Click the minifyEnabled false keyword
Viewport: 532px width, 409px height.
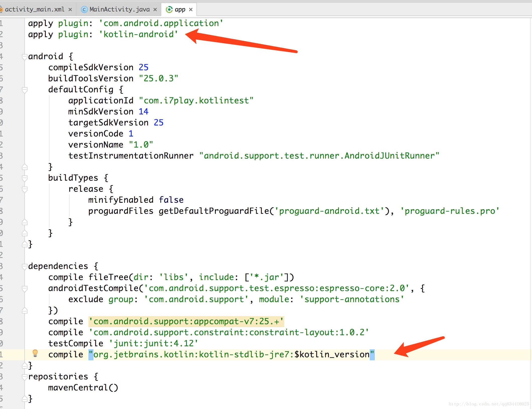click(171, 200)
